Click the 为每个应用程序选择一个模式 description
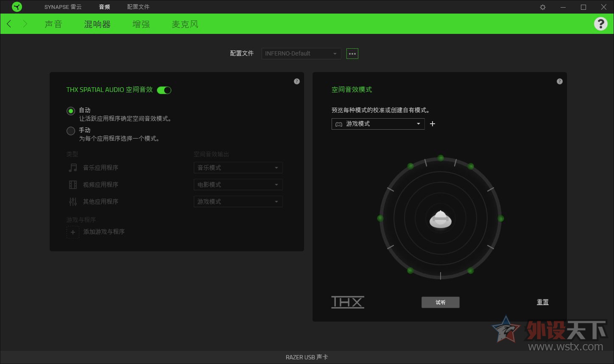The height and width of the screenshot is (364, 614). click(x=120, y=139)
